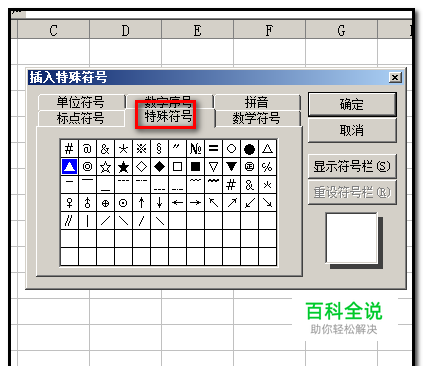Select the 特殊符号 tab
Viewport: 423px width, 366px height.
coord(168,116)
